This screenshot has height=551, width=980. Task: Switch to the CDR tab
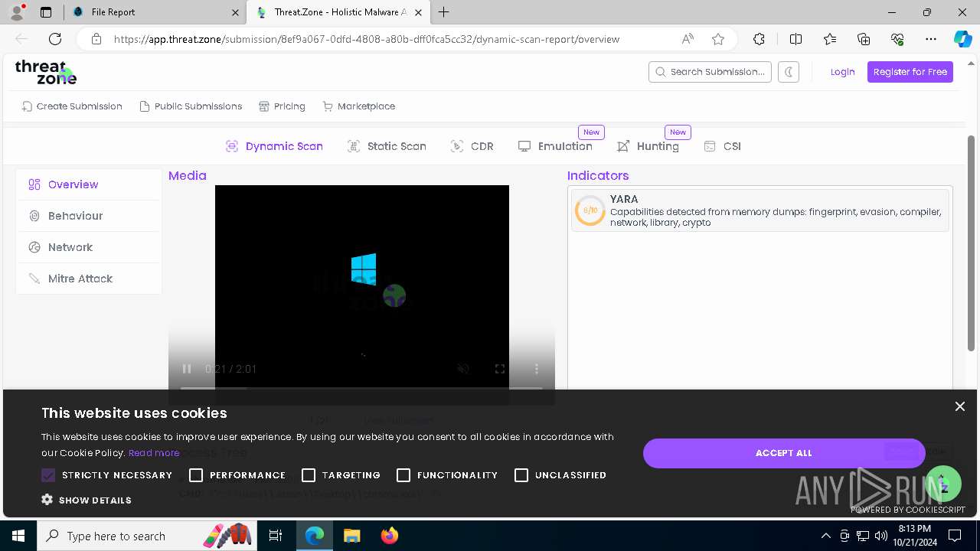(x=472, y=146)
